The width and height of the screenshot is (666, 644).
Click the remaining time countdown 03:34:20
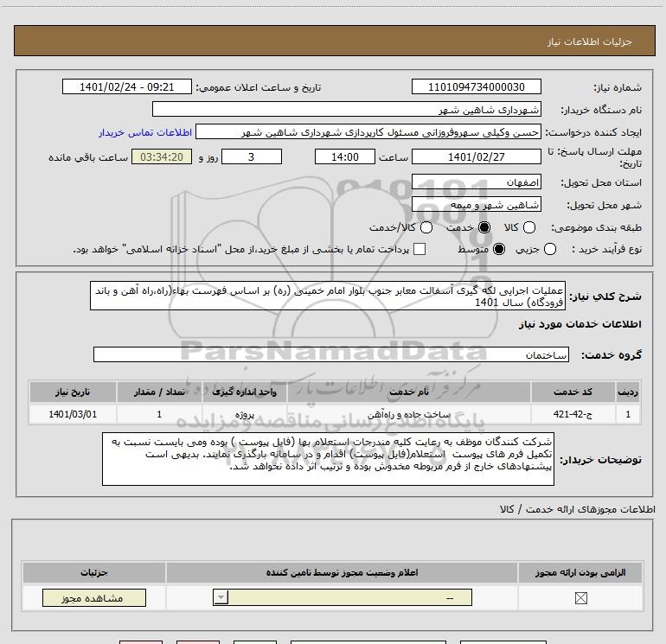[162, 156]
